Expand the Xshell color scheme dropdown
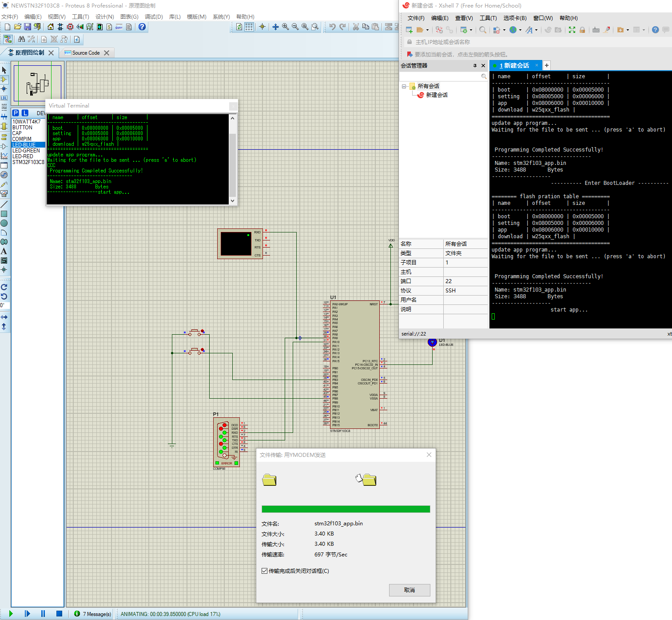 pos(505,30)
